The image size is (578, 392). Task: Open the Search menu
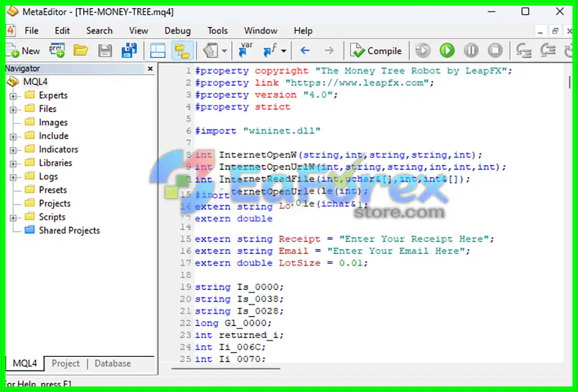click(99, 30)
